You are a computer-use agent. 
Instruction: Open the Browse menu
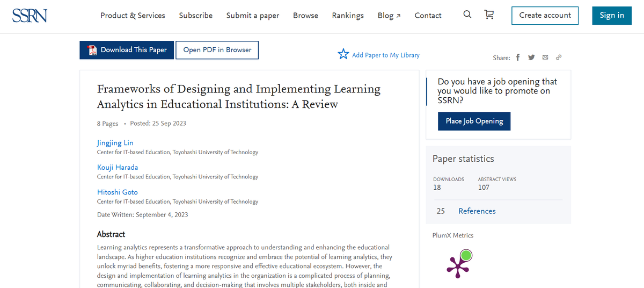coord(305,16)
